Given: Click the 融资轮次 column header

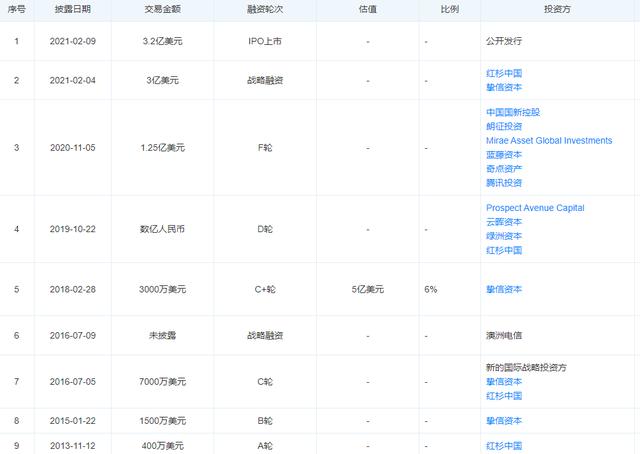Looking at the screenshot, I should (x=265, y=9).
